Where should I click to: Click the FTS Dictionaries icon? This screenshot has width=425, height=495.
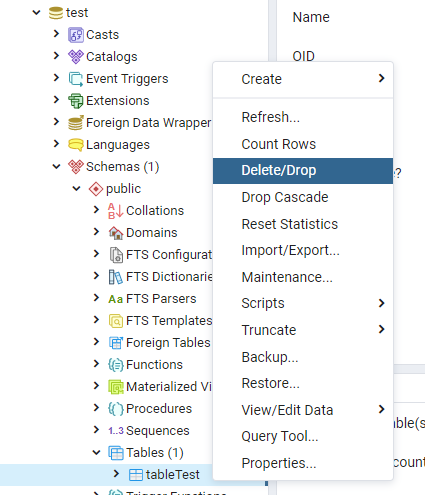[x=116, y=277]
